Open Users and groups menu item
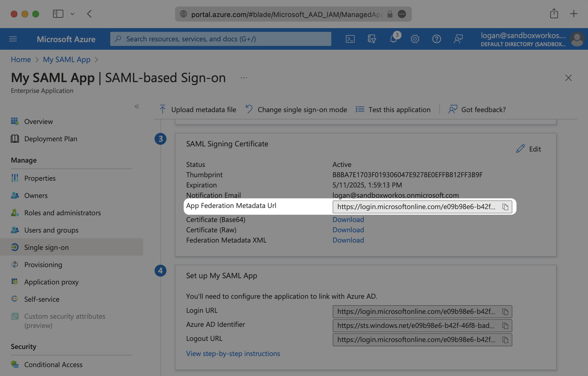588x376 pixels. click(51, 230)
